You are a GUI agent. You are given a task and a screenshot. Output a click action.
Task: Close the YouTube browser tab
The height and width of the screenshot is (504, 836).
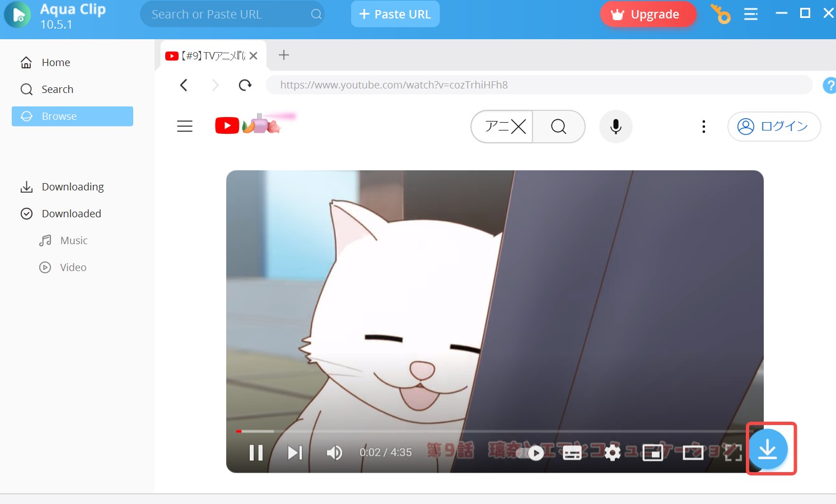[254, 55]
